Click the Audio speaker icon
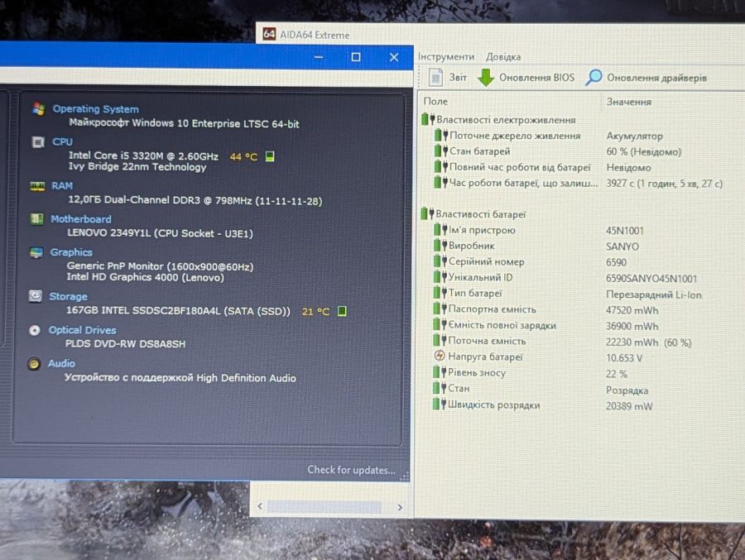This screenshot has width=745, height=560. pos(34,364)
